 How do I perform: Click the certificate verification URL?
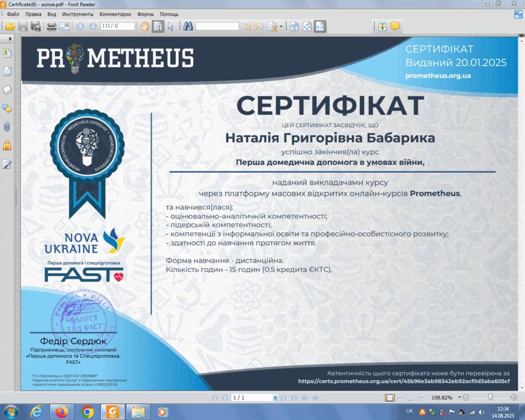pos(404,381)
